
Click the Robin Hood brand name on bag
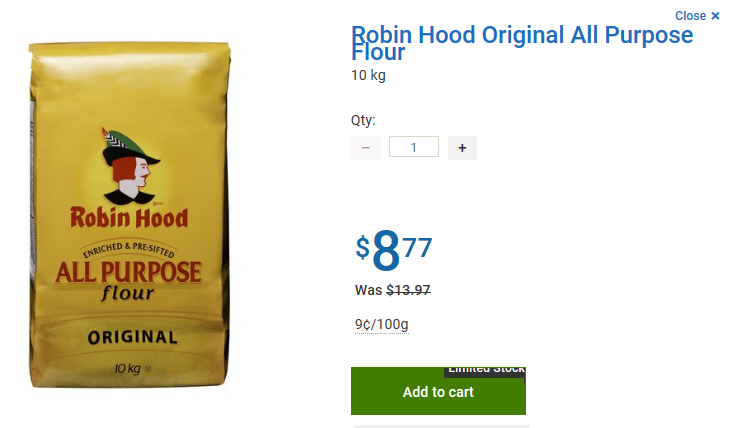(129, 218)
